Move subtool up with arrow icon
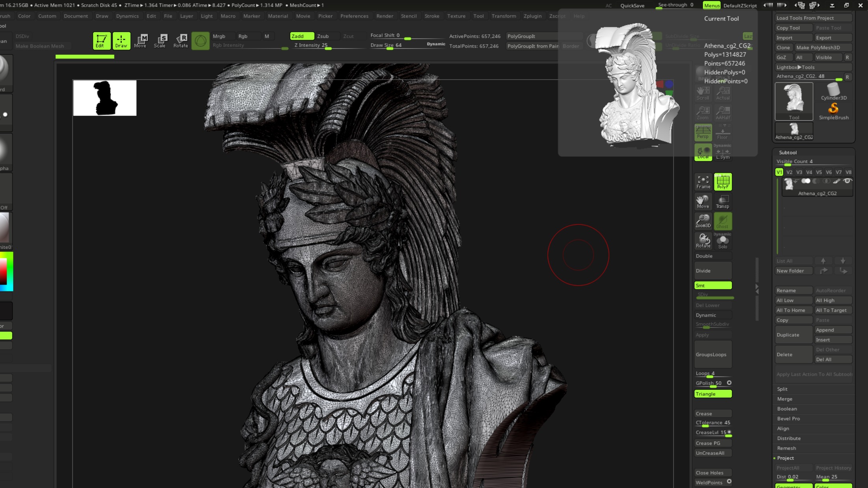Image resolution: width=868 pixels, height=488 pixels. point(823,261)
